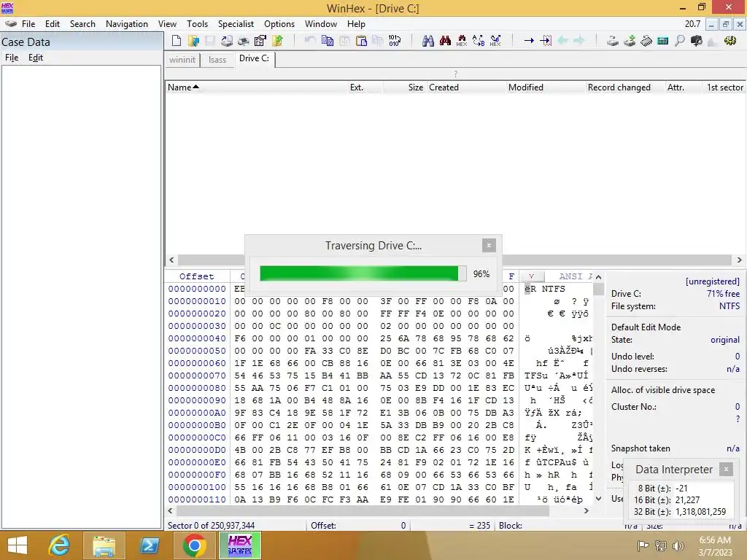Click the Go To Offset arrow icon
Screen dimensions: 747x560
point(529,41)
